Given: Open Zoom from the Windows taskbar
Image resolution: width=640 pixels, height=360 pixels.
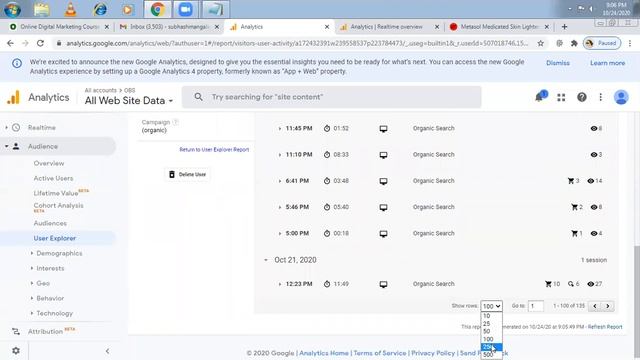Looking at the screenshot, I should click(185, 9).
